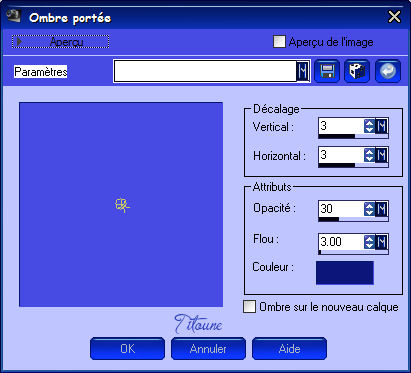Viewport: 411px width, 373px height.
Task: Click the Annuler button
Action: point(208,349)
